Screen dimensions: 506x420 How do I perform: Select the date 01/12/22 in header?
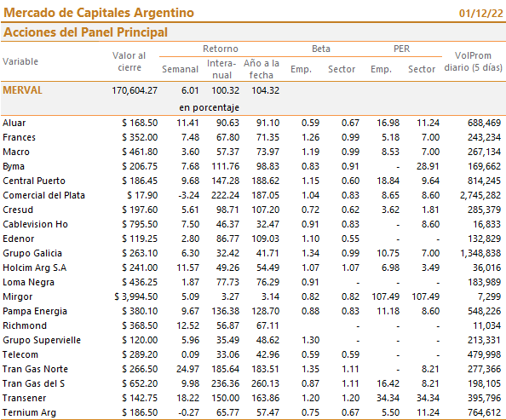pos(480,14)
